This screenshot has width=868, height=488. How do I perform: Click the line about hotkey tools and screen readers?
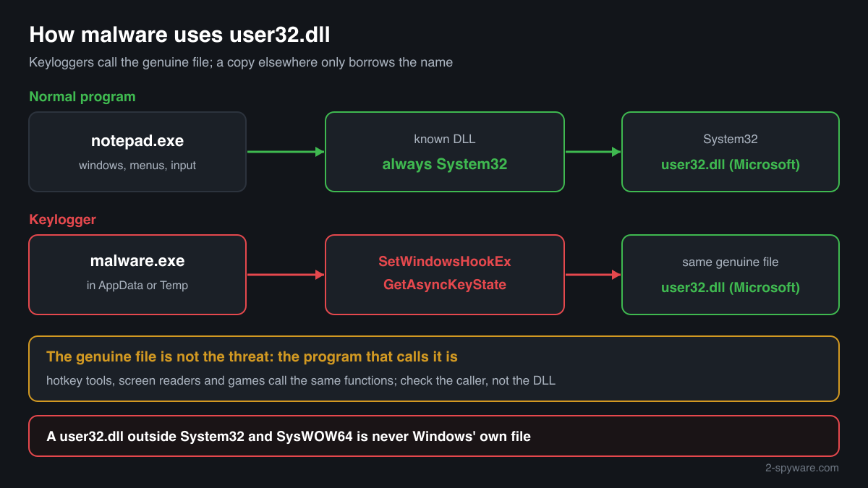point(301,380)
